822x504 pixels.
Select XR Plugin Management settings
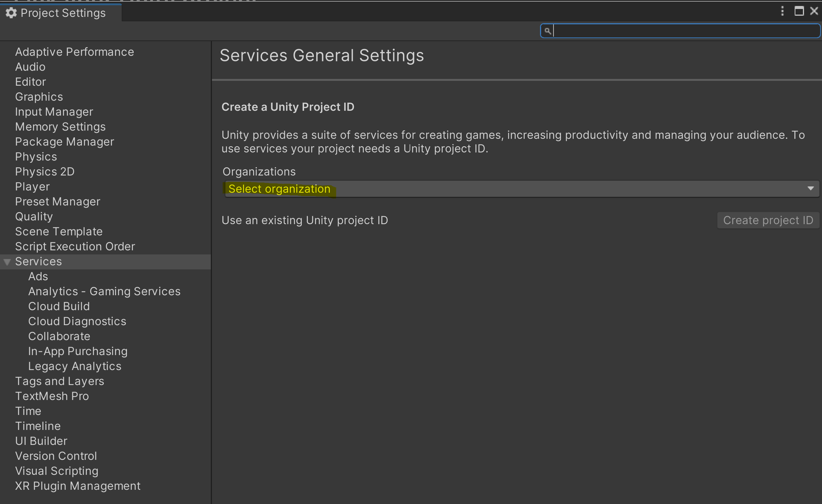pos(78,486)
